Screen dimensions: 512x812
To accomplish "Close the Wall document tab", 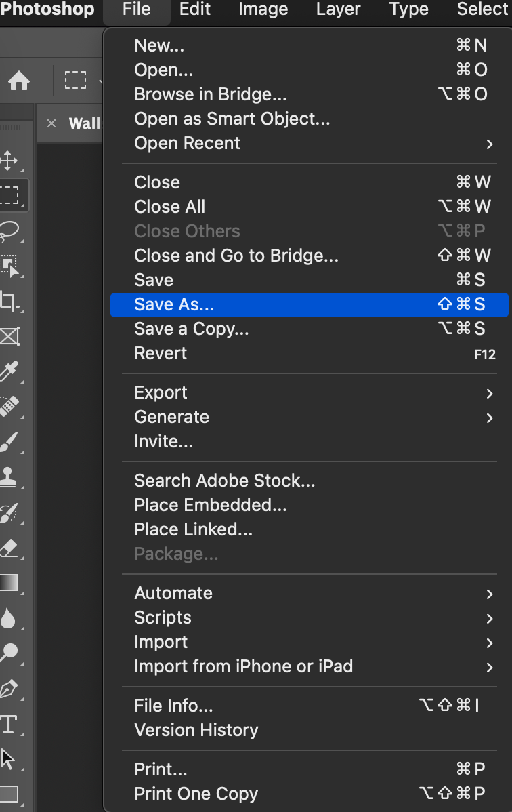I will coord(51,123).
